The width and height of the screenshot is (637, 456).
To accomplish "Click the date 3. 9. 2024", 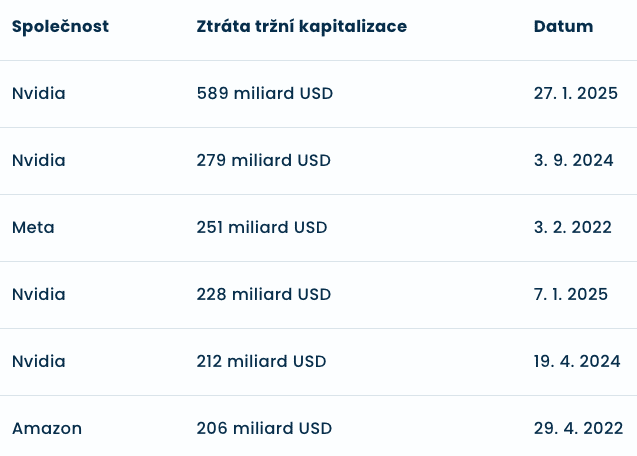I will (573, 161).
